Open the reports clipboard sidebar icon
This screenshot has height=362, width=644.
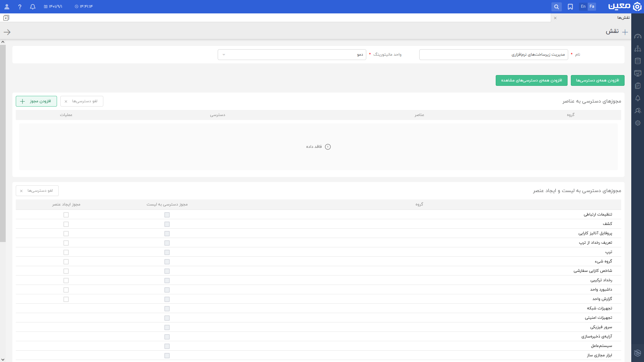[638, 86]
